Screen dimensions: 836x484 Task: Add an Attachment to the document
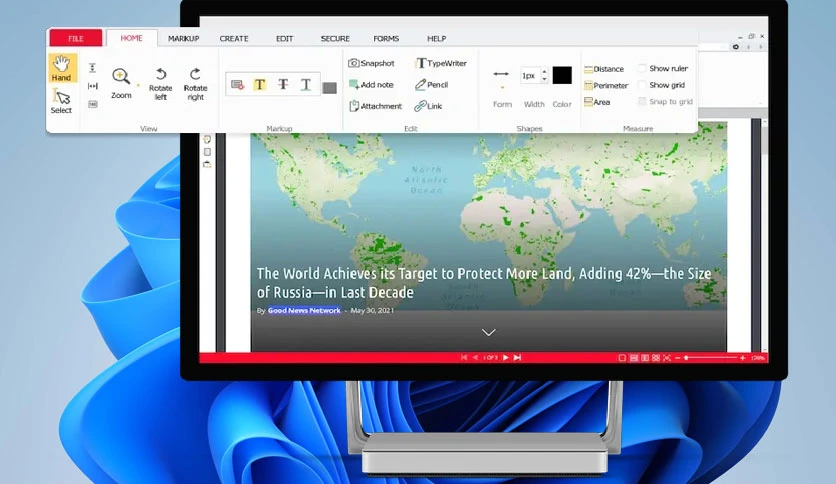(375, 106)
